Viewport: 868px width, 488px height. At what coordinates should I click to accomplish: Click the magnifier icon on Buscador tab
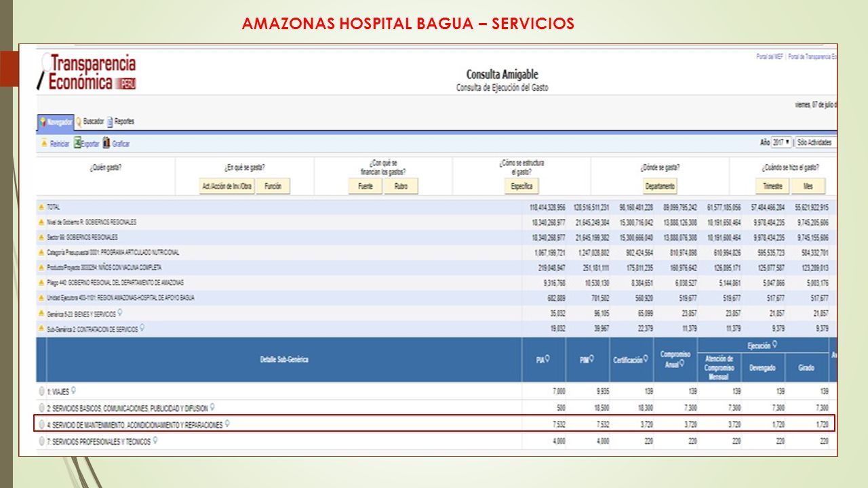tap(79, 122)
